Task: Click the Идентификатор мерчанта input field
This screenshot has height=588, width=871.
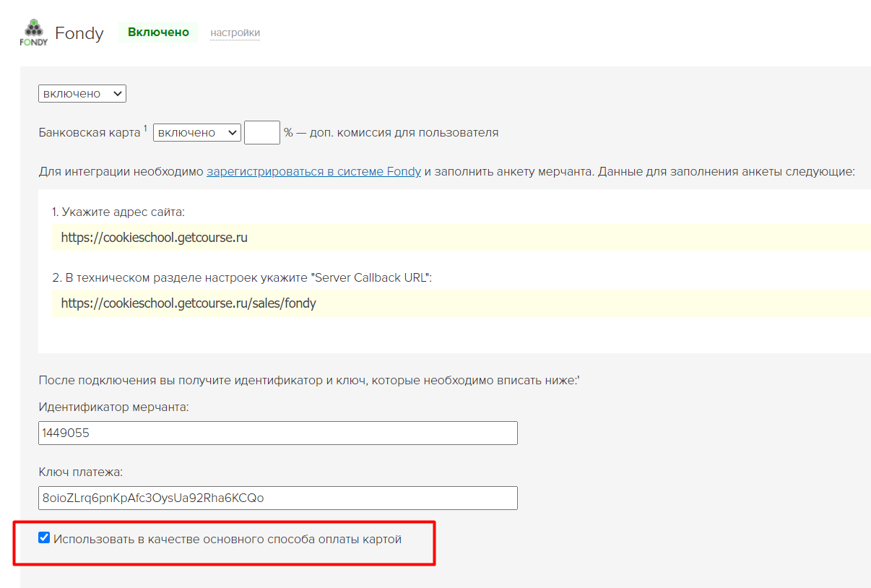Action: 278,433
